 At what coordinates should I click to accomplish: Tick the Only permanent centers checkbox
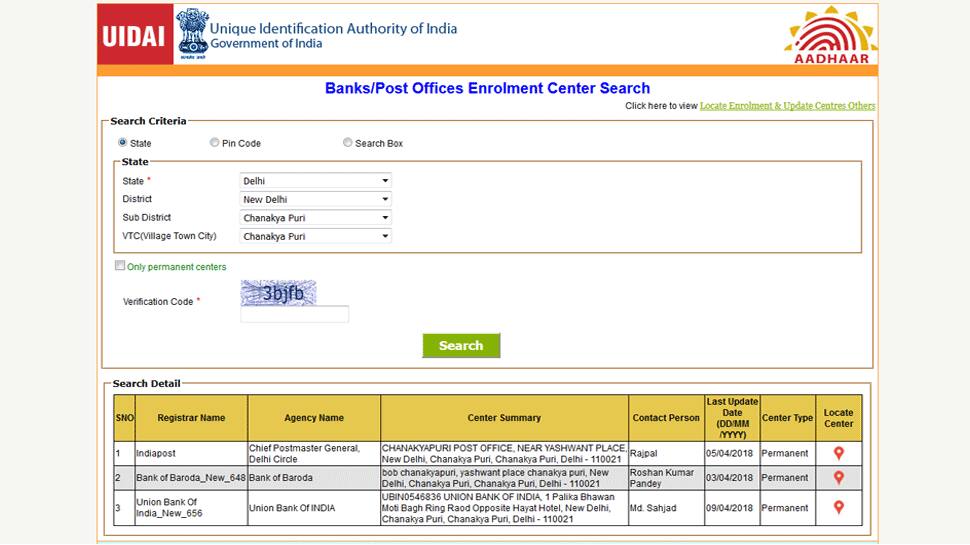[x=120, y=265]
